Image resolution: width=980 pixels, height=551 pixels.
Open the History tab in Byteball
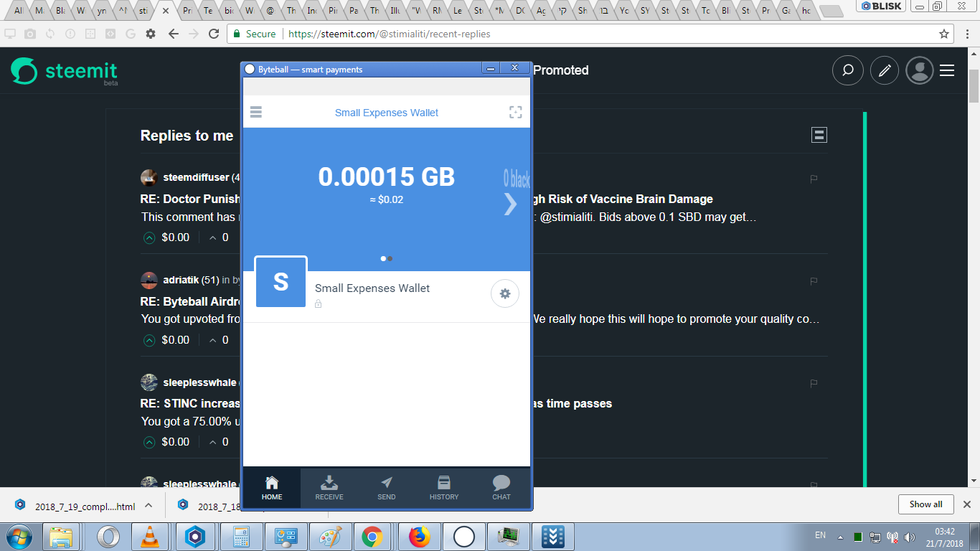(x=444, y=488)
